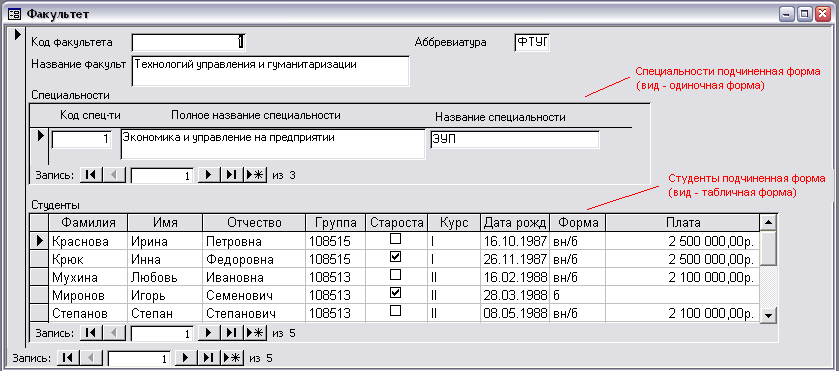839x371 pixels.
Task: Toggle Староста checkbox for Мухина
Action: tap(395, 275)
